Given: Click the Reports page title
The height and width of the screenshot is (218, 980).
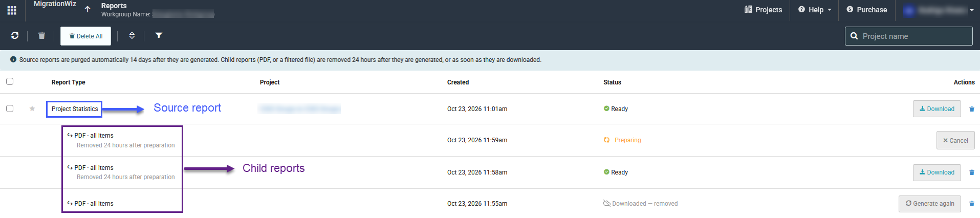Looking at the screenshot, I should pos(114,6).
